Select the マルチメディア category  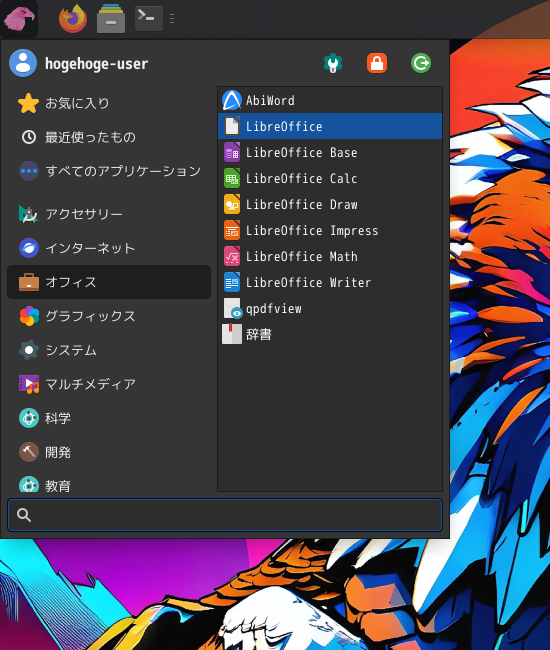109,384
